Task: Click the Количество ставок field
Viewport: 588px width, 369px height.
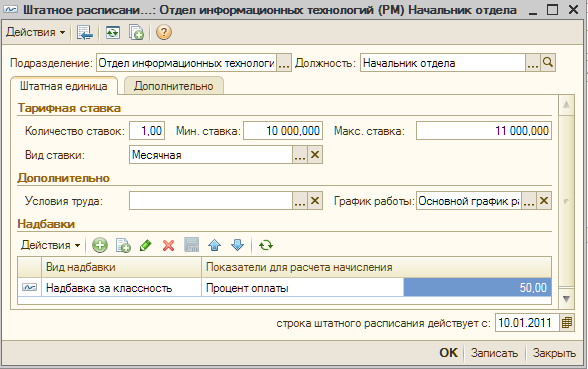Action: 147,131
